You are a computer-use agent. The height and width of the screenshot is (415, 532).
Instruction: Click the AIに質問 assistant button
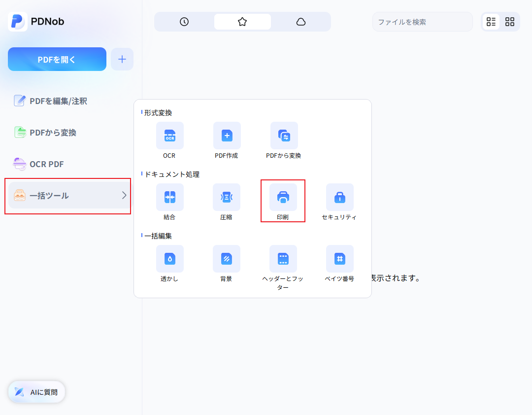click(36, 392)
